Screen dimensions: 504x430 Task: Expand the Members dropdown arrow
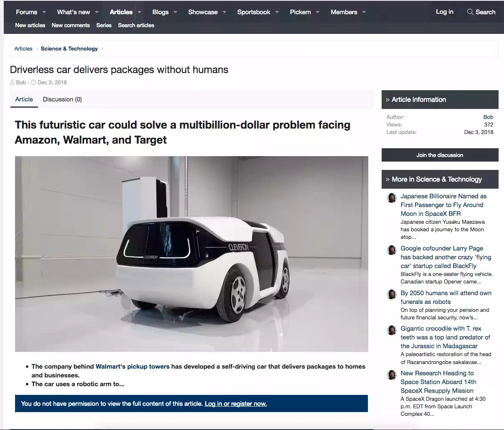pyautogui.click(x=364, y=12)
